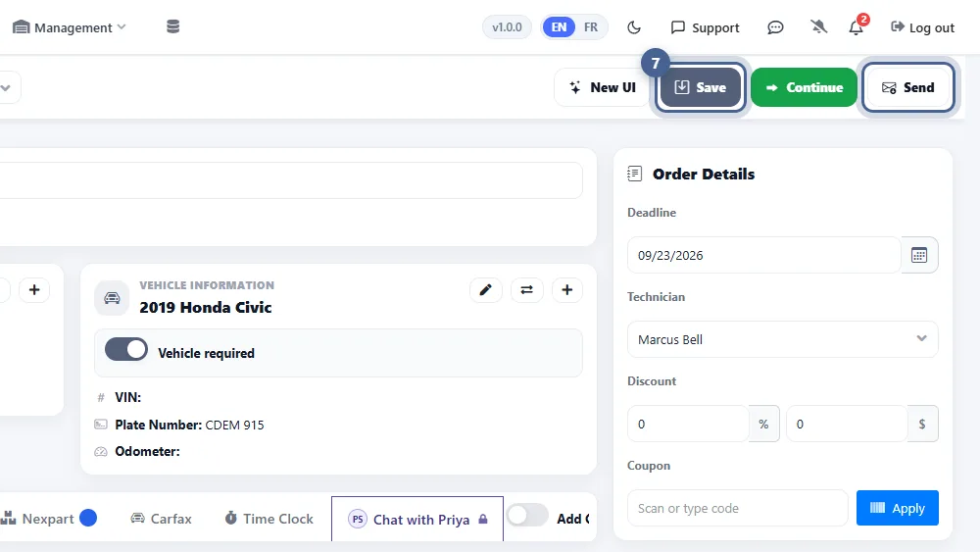
Task: Switch language to EN
Action: point(559,27)
